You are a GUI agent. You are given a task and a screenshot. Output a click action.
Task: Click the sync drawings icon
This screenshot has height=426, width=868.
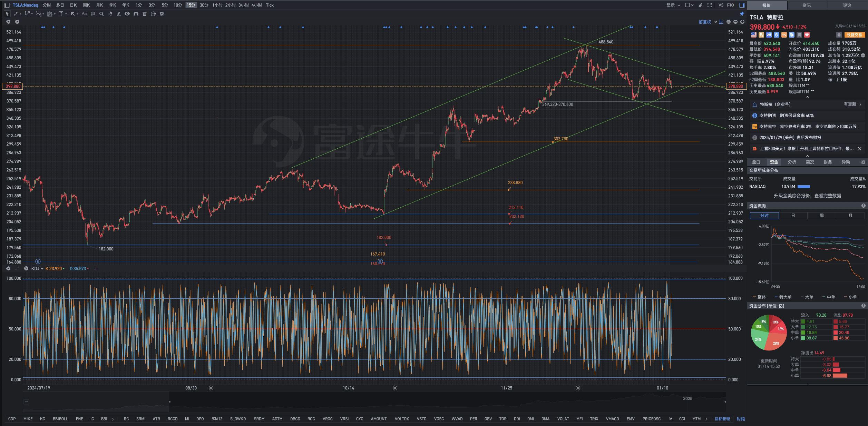pyautogui.click(x=153, y=14)
